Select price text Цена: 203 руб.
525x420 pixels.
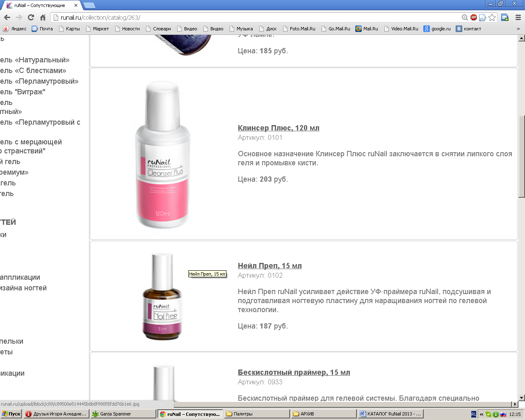(x=263, y=179)
